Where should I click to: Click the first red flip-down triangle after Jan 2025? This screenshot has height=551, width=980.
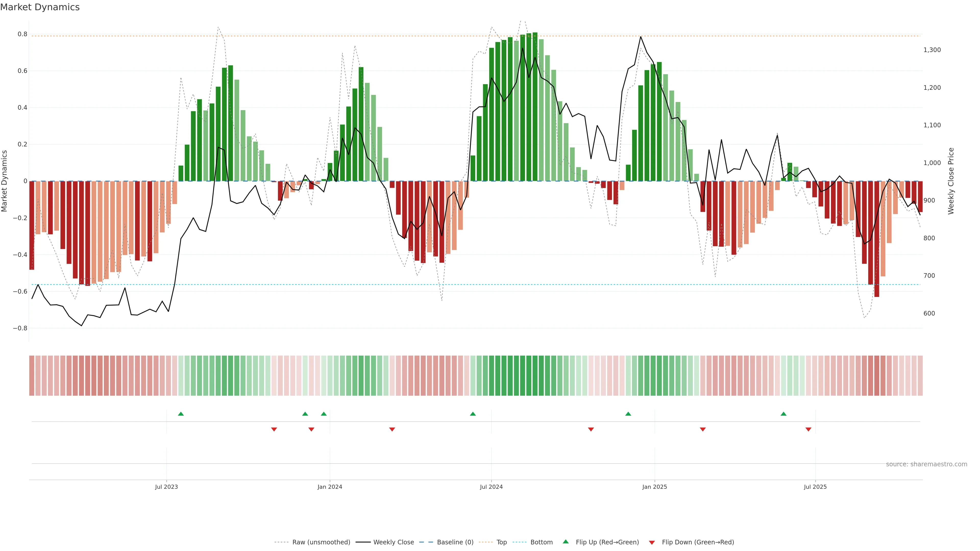(703, 429)
